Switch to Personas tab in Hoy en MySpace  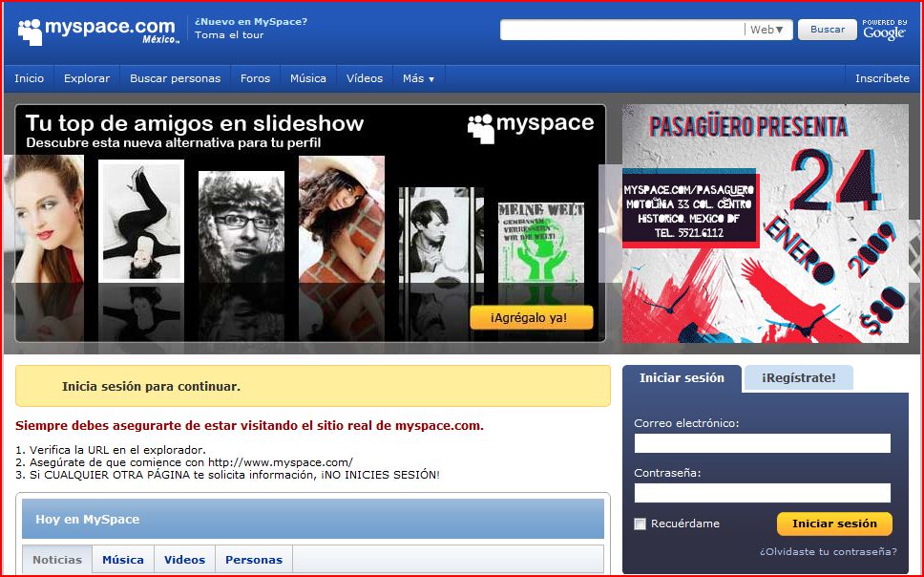coord(254,560)
